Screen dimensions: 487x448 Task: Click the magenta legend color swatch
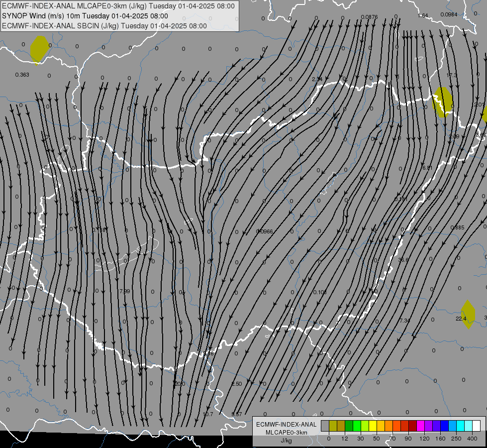click(421, 426)
